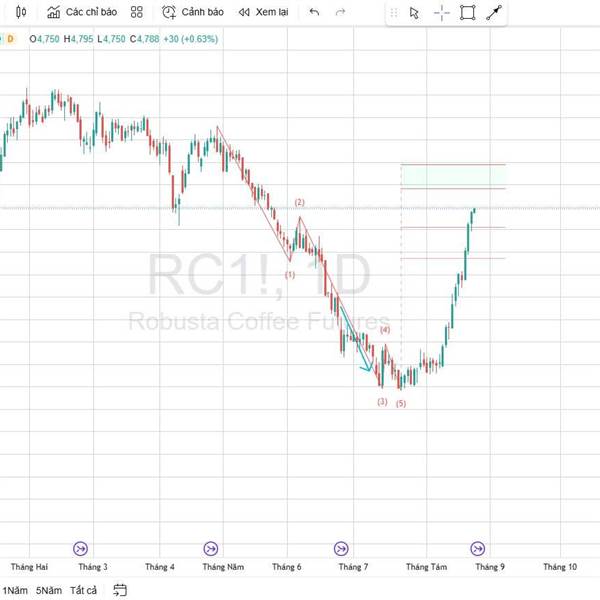
Task: Click the low price L4,750 value
Action: click(111, 39)
